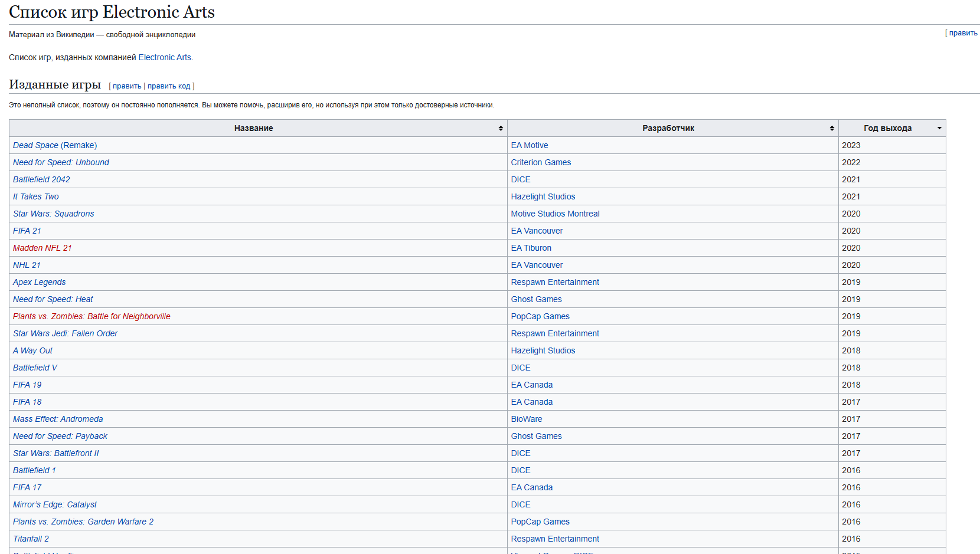The width and height of the screenshot is (980, 554).
Task: Open the red Madden NFL 21 link
Action: [x=43, y=248]
